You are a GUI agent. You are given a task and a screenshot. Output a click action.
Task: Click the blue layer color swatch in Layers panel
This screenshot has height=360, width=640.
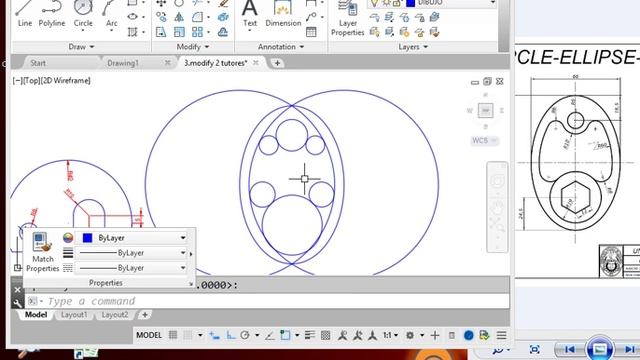tap(411, 3)
